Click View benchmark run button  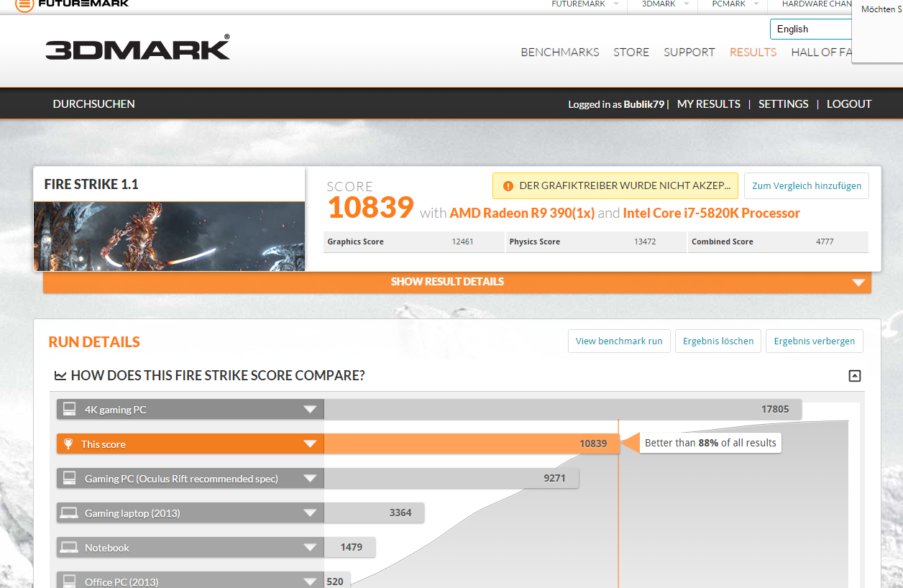pyautogui.click(x=619, y=341)
